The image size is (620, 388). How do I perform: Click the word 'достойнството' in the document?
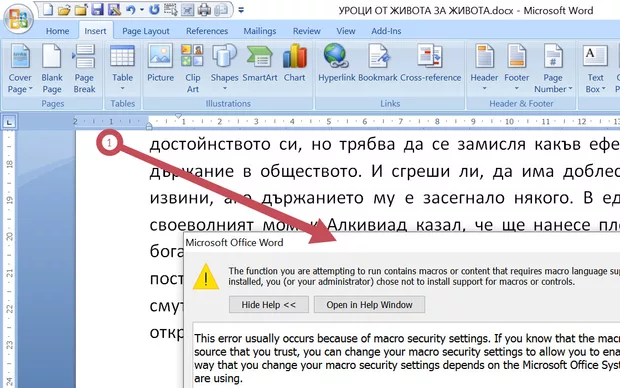(210, 144)
